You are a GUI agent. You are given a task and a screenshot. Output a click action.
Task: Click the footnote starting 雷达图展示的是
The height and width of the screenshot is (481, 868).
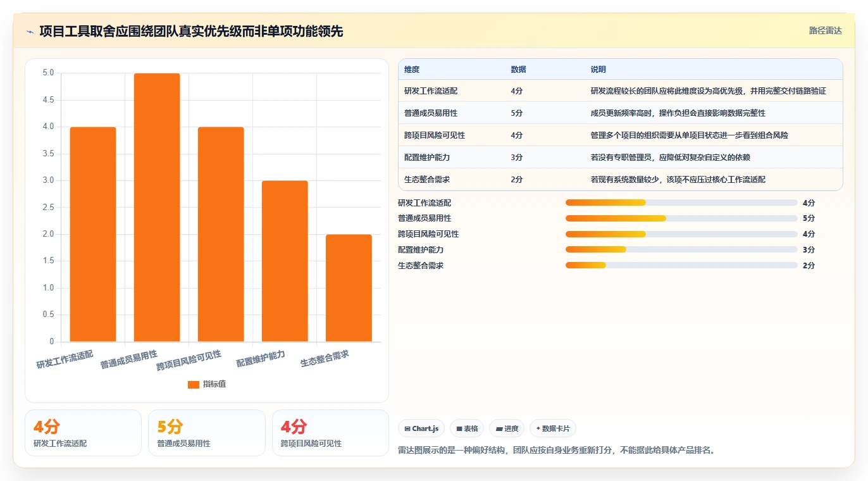556,451
